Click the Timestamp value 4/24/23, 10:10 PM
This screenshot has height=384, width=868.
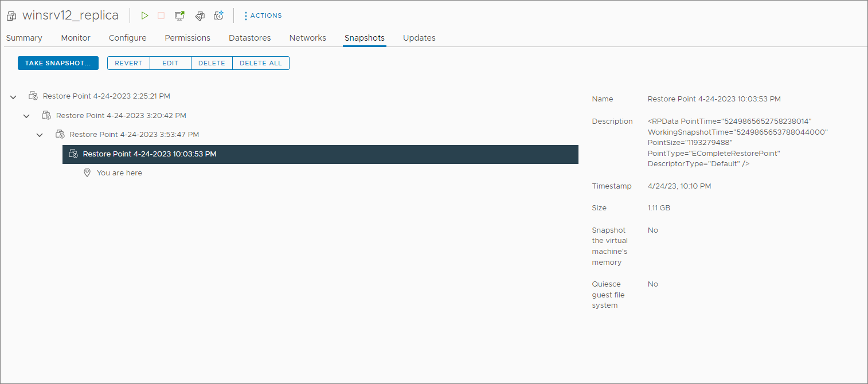coord(679,186)
